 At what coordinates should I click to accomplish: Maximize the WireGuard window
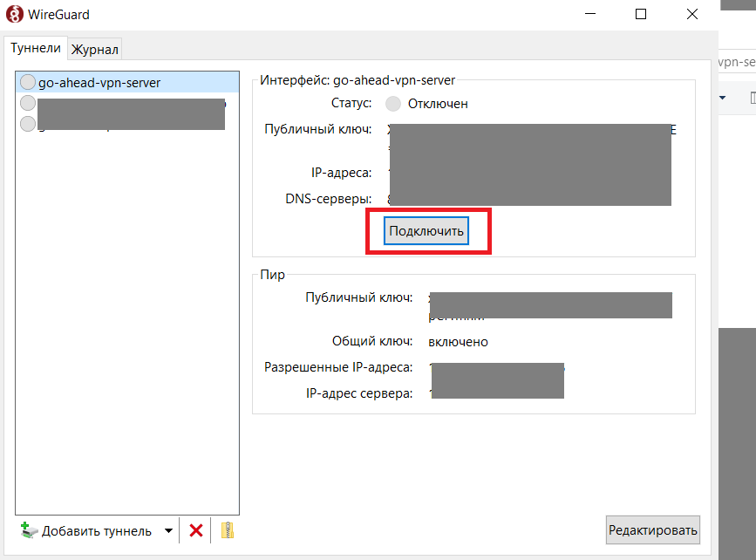(x=641, y=15)
